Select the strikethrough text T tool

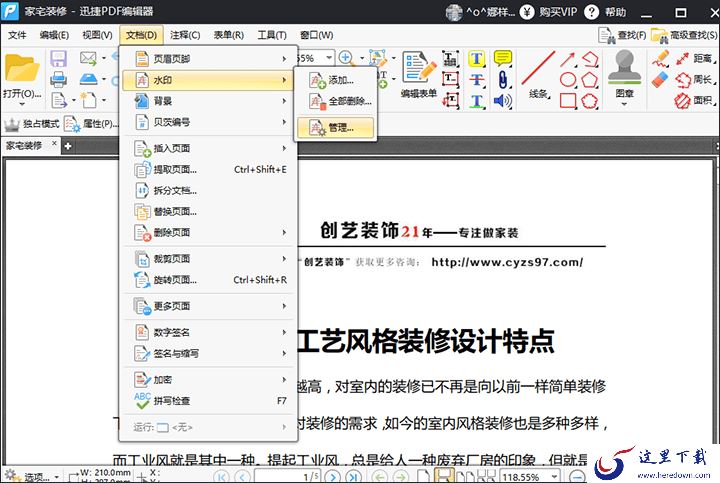[477, 80]
